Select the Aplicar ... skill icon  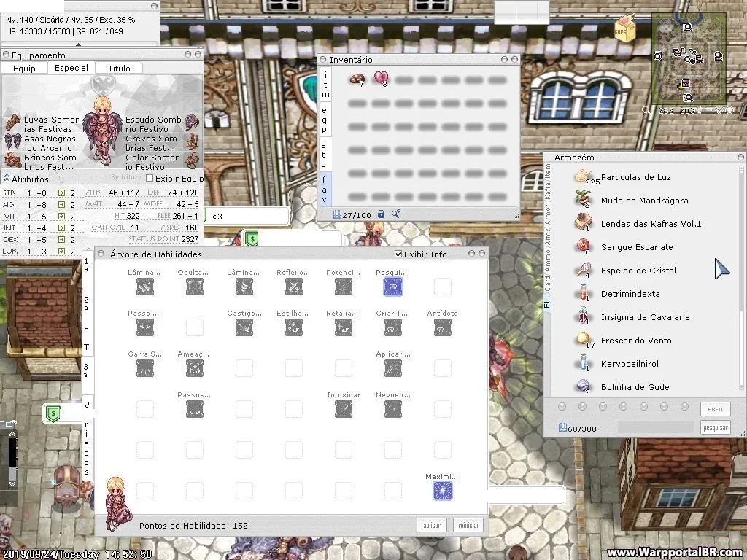[x=393, y=368]
